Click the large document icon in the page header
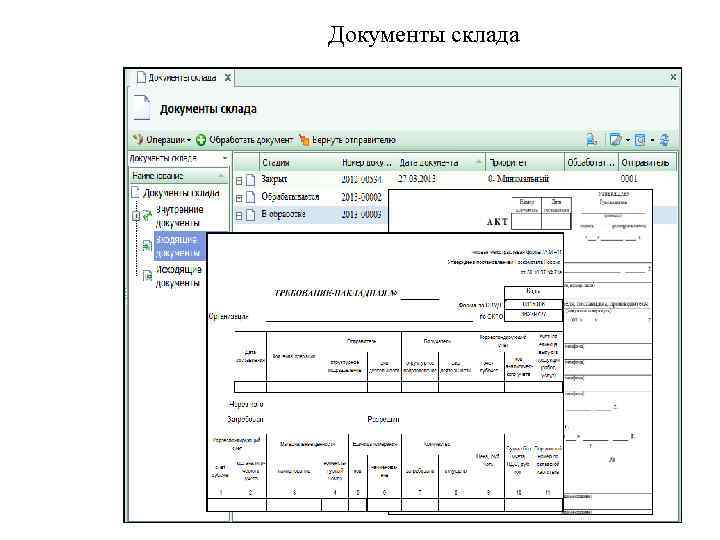The height and width of the screenshot is (540, 720). click(141, 107)
